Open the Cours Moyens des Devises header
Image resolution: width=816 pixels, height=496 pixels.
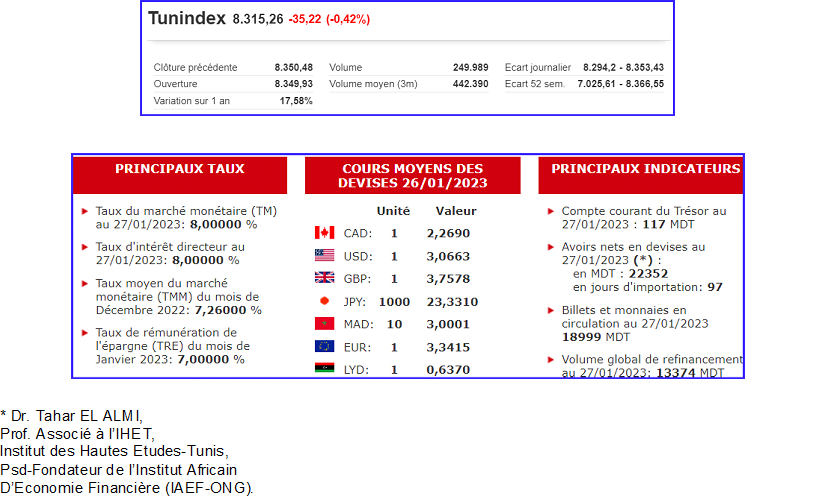(x=412, y=176)
